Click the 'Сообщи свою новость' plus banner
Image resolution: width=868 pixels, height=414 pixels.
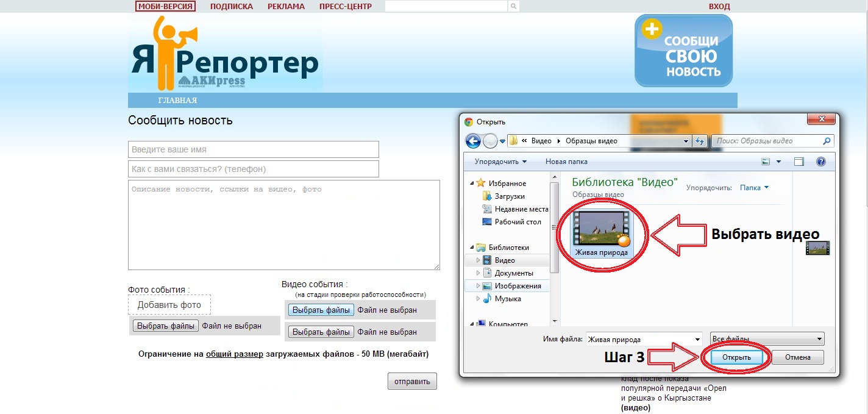click(683, 51)
